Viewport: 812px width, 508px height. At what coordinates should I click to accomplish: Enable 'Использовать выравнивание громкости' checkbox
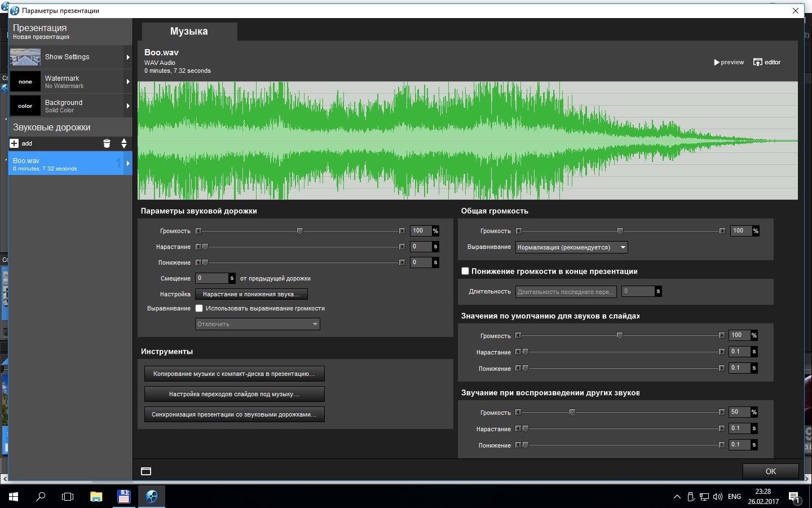point(199,308)
